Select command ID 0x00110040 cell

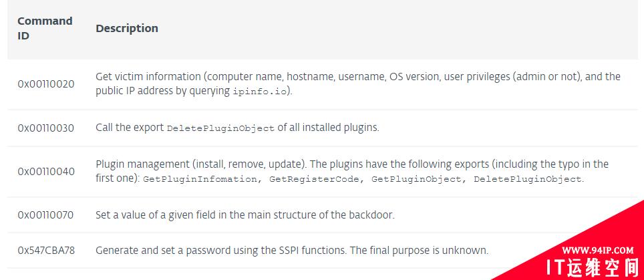point(46,171)
